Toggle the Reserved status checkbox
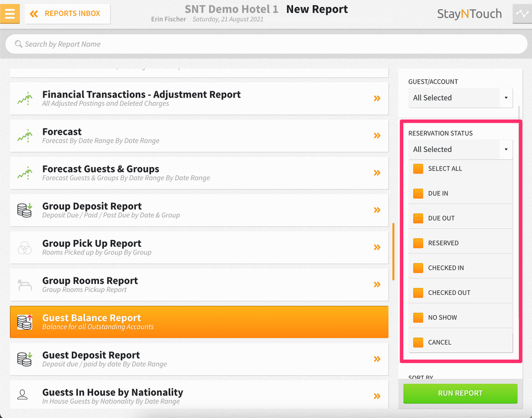Screen dimensions: 532x418 pos(418,243)
